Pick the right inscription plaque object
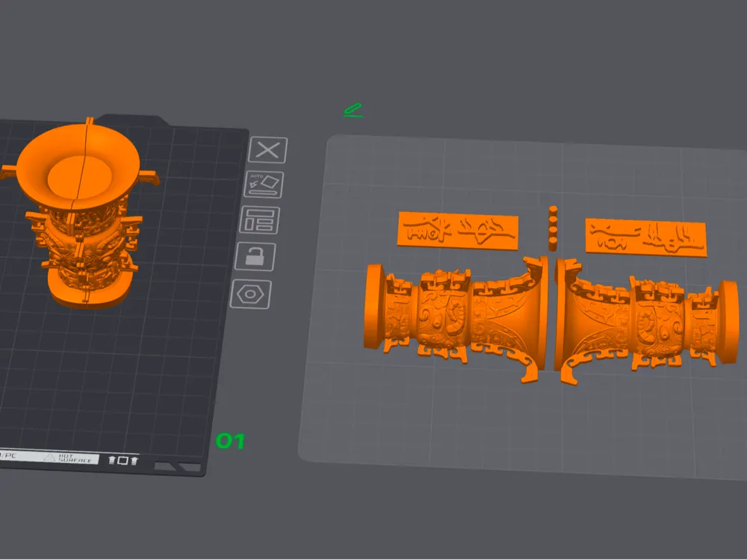 pos(645,237)
